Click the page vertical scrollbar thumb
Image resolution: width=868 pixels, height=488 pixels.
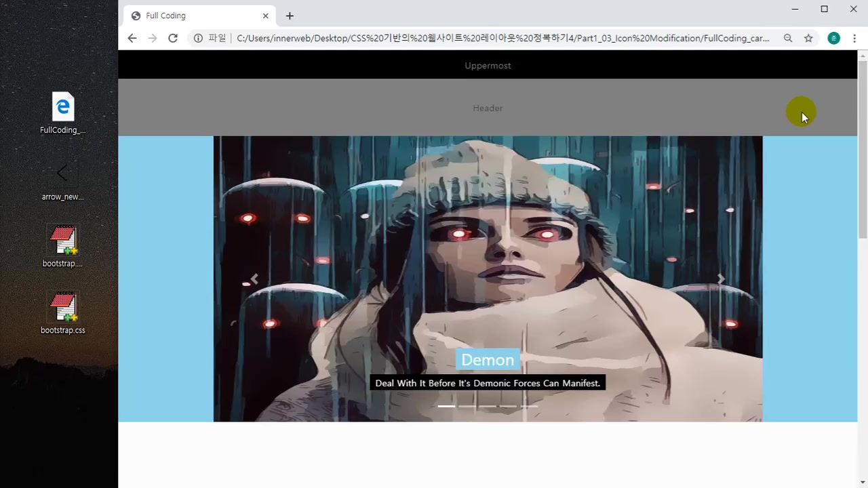[x=863, y=149]
